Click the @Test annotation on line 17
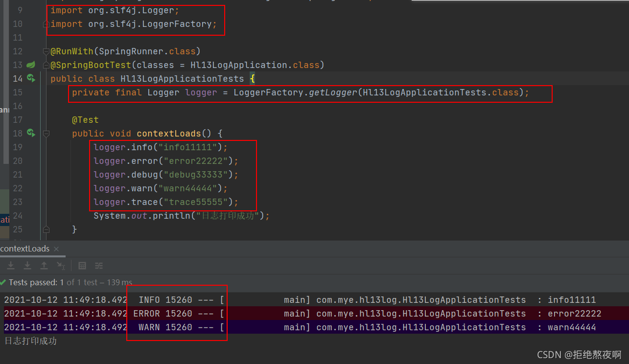 85,120
